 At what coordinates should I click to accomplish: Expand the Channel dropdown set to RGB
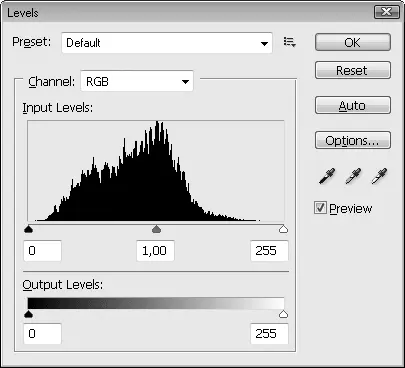point(137,81)
